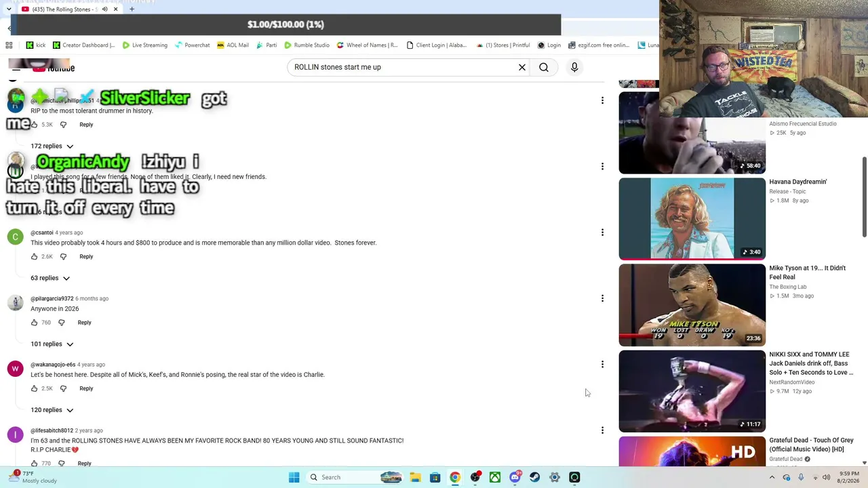This screenshot has width=868, height=488.
Task: Clear the YouTube search box text
Action: (x=522, y=67)
